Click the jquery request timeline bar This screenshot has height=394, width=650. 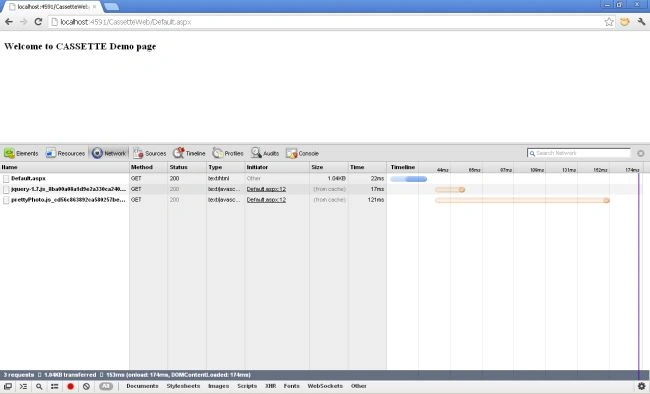pyautogui.click(x=450, y=190)
